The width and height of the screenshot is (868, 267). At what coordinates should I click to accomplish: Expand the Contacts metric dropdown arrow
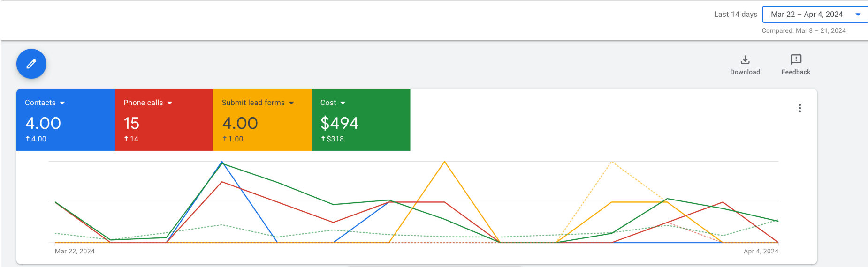62,103
